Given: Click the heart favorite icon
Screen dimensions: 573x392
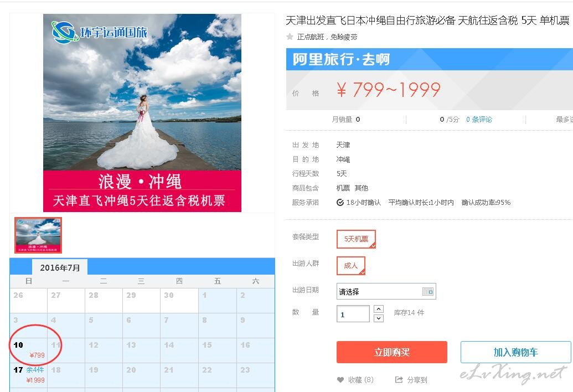Looking at the screenshot, I should [340, 380].
